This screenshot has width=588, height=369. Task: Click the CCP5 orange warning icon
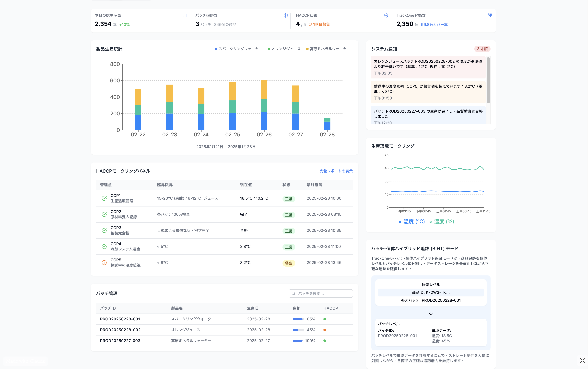[x=104, y=263]
